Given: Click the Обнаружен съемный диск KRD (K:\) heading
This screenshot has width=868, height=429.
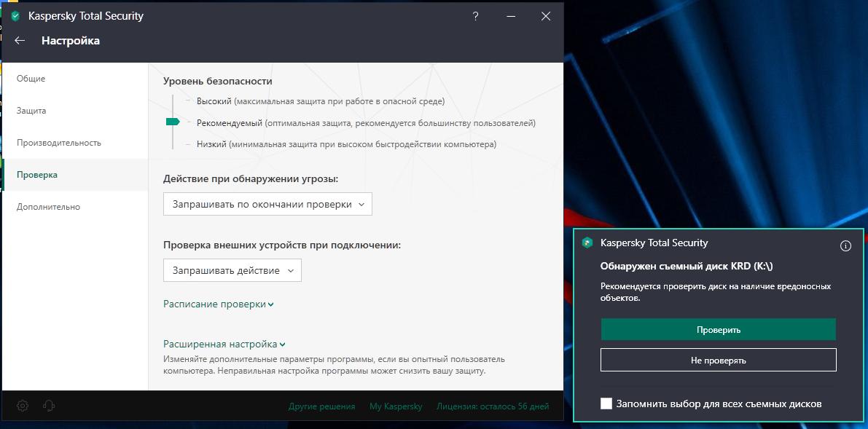Looking at the screenshot, I should click(x=687, y=266).
